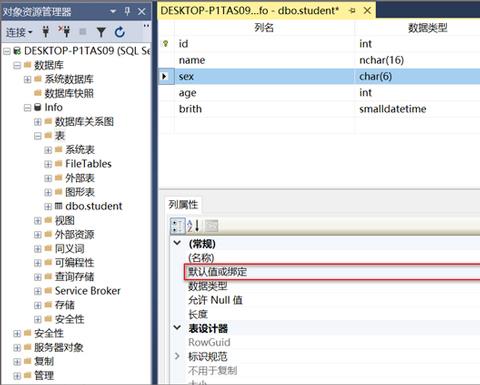The width and height of the screenshot is (480, 385).
Task: Click the greyed property pages icon
Action: click(211, 226)
